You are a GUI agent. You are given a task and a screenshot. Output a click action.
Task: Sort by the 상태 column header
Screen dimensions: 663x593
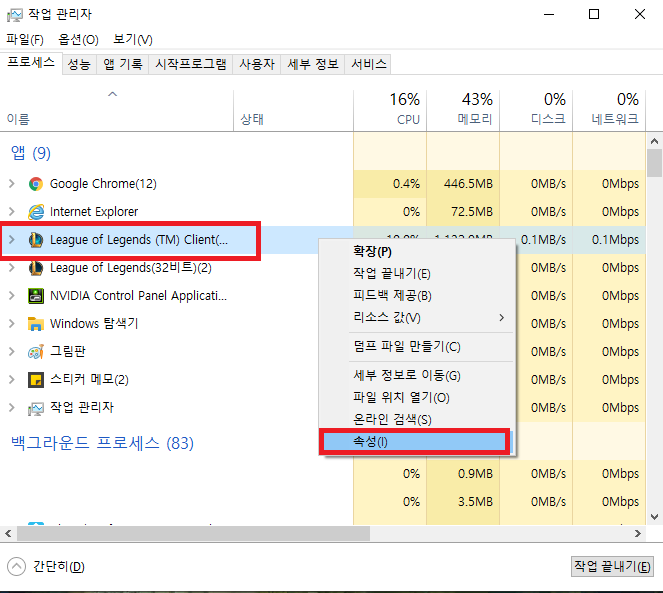[293, 111]
